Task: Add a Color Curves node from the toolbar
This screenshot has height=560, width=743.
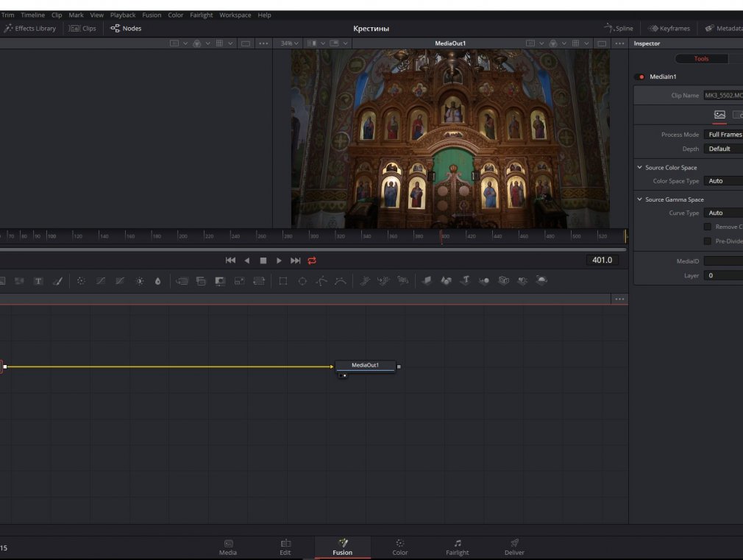Action: (101, 281)
